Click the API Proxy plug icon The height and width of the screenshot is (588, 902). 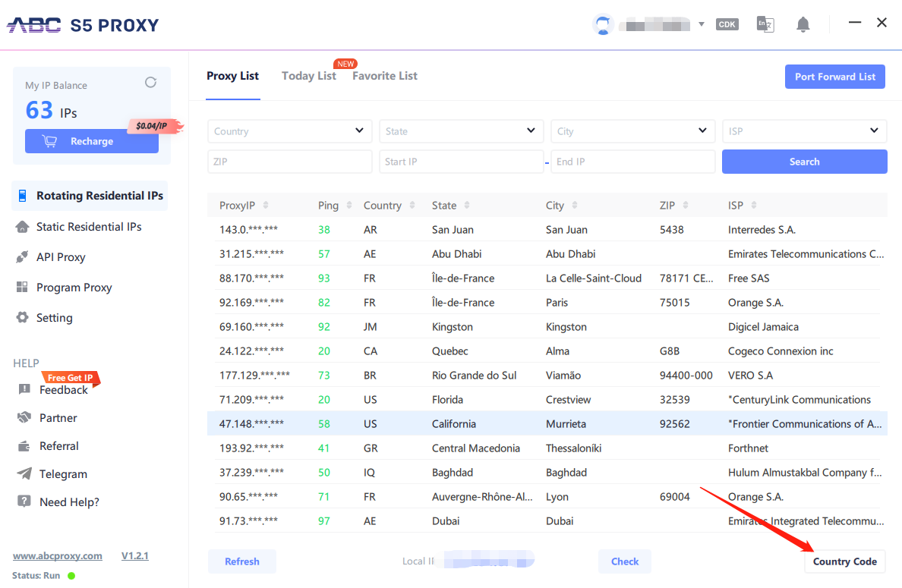coord(22,257)
